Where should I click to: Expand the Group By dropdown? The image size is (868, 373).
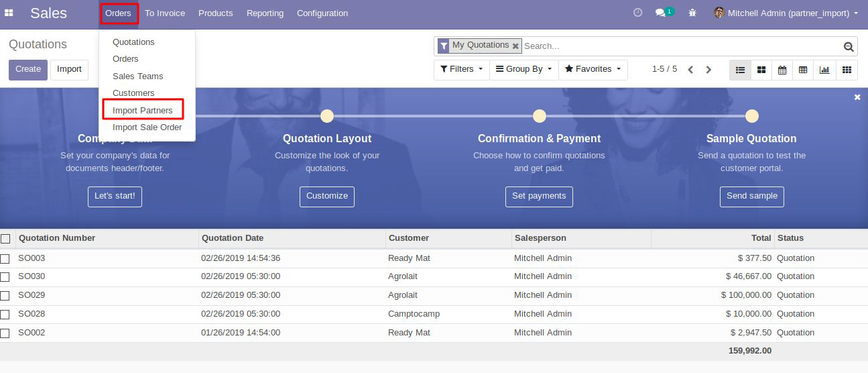pyautogui.click(x=523, y=69)
